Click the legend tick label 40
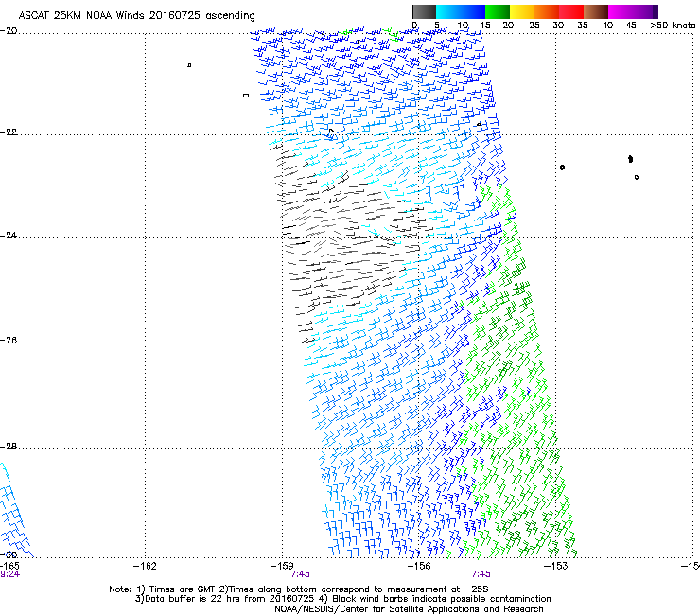700x615 pixels. pos(607,26)
